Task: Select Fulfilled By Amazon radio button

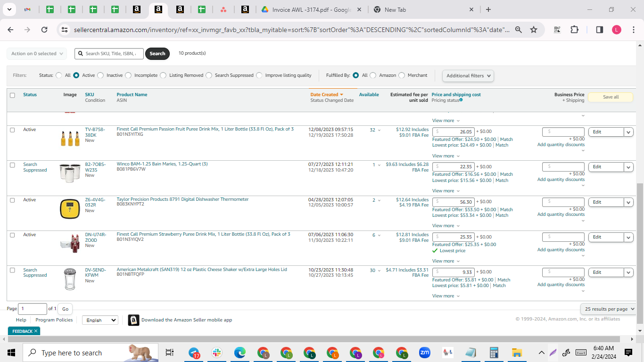Action: (x=373, y=75)
